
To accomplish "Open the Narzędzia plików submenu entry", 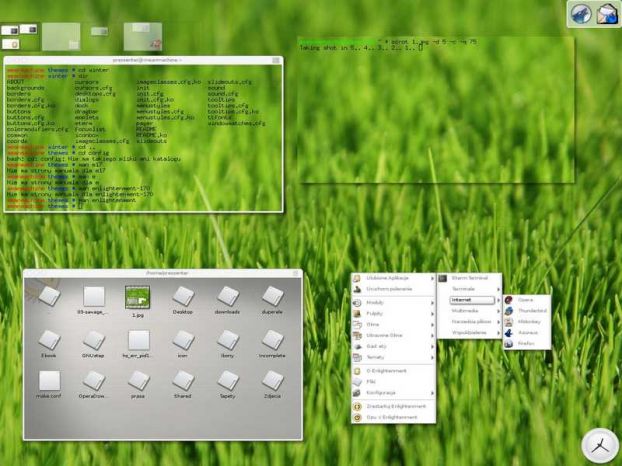I will pos(469,322).
